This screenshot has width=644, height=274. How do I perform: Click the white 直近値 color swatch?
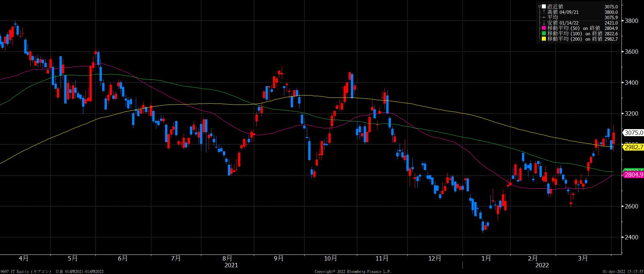pos(545,6)
